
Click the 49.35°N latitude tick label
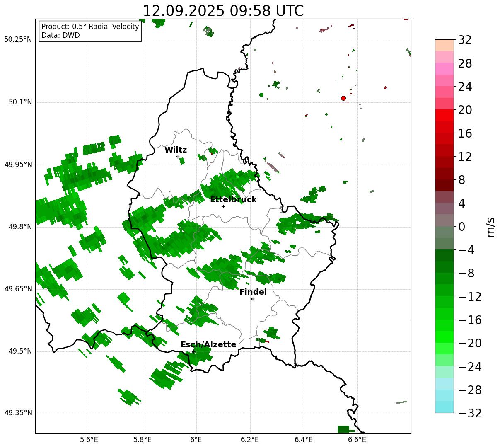(x=18, y=413)
